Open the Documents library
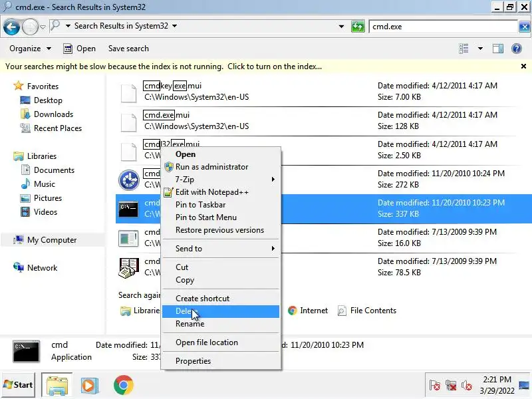The height and width of the screenshot is (399, 532). 47,170
